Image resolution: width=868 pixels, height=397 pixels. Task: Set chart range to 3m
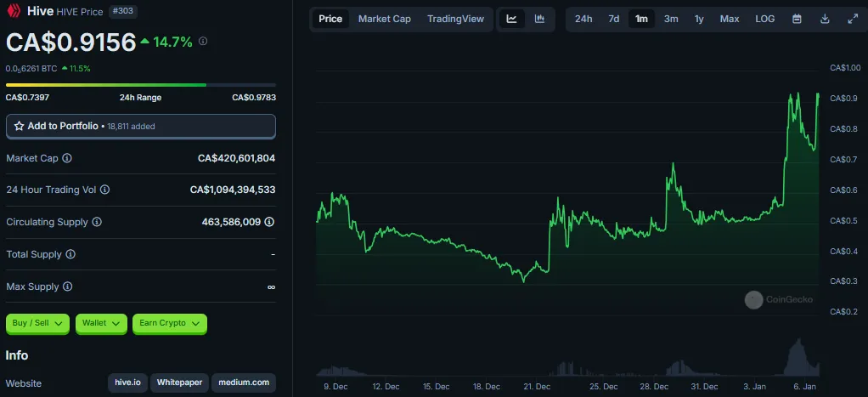coord(671,19)
